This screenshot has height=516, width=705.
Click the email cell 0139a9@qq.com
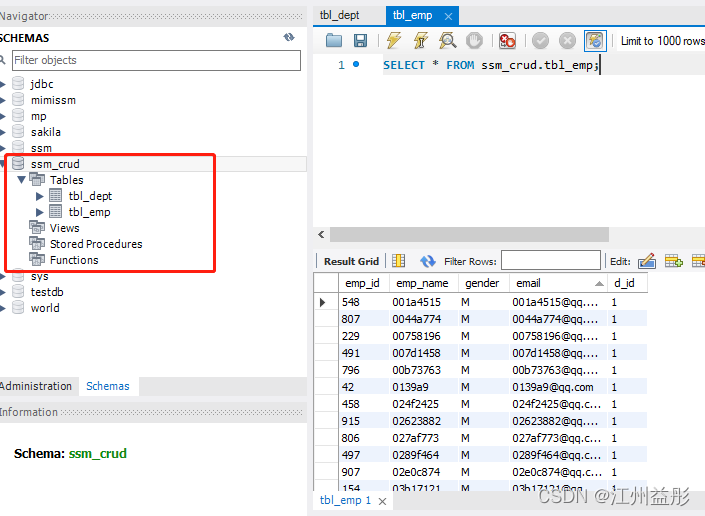558,387
